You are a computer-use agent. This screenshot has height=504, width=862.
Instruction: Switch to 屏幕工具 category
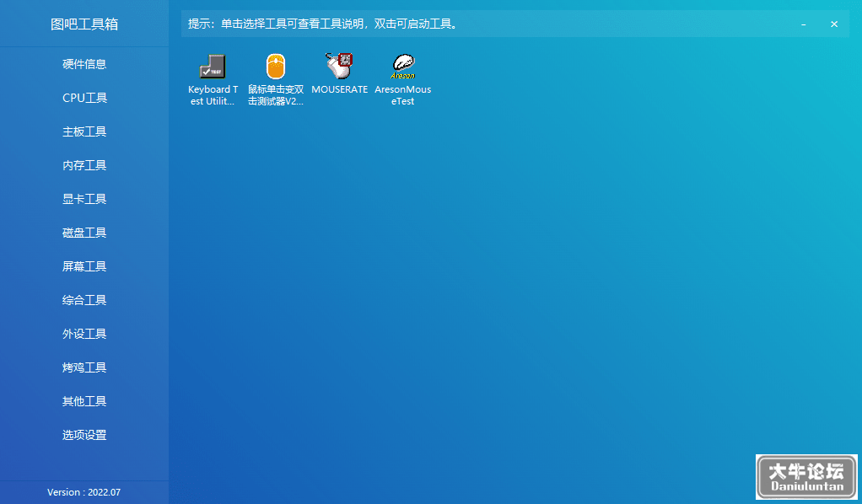point(84,266)
